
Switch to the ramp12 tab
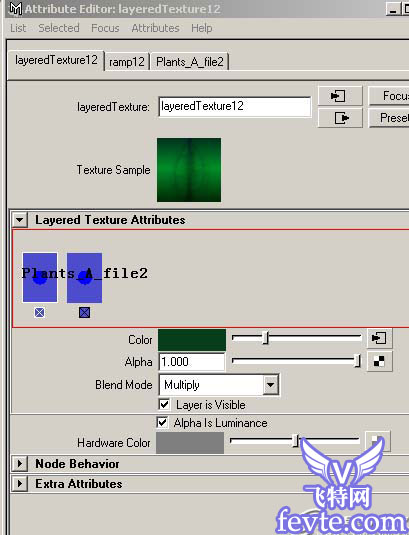127,62
